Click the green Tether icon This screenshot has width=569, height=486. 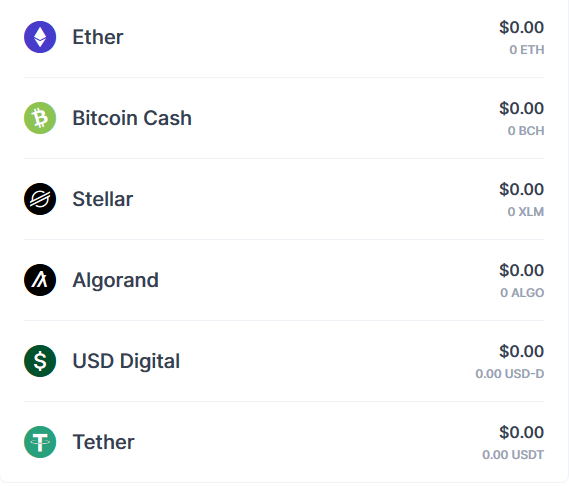(40, 442)
